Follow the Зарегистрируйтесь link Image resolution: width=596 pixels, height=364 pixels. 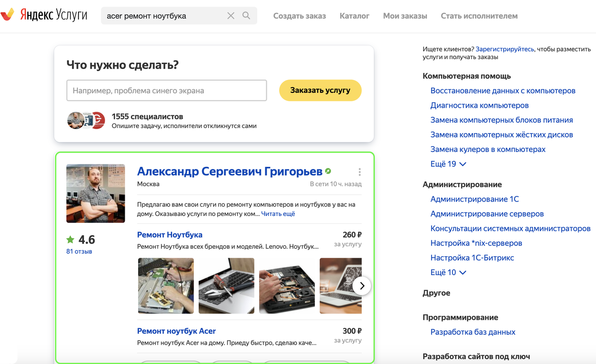click(x=505, y=49)
